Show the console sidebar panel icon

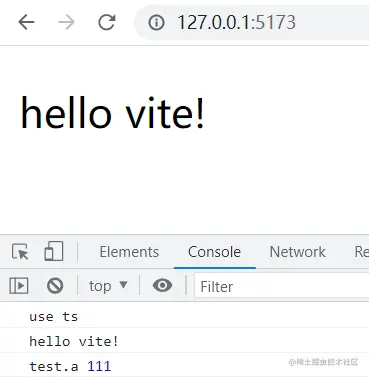(19, 286)
